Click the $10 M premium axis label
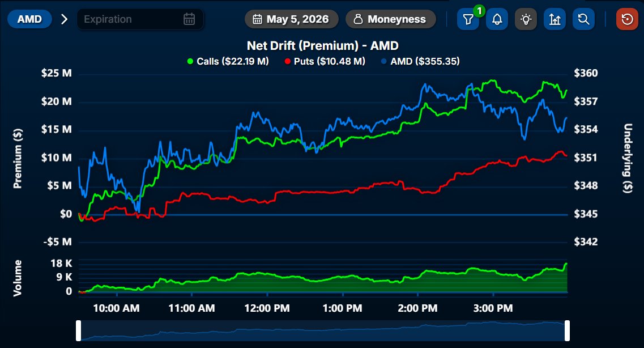This screenshot has height=348, width=644. [57, 158]
